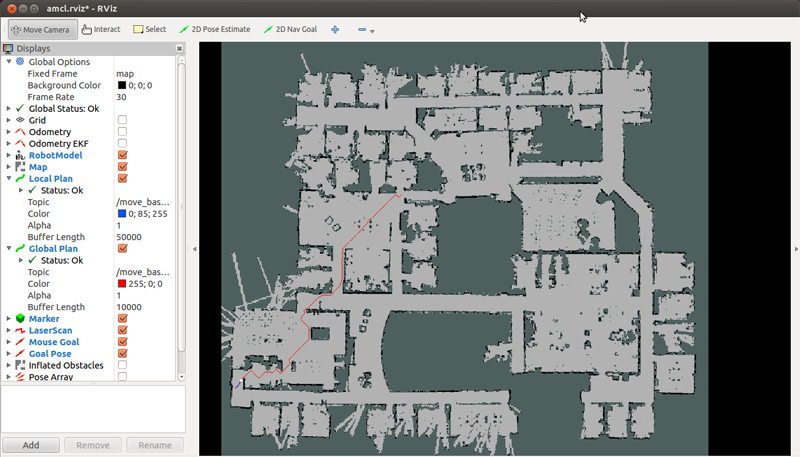Choose the Select tool in toolbar
This screenshot has width=800, height=457.
tap(149, 29)
